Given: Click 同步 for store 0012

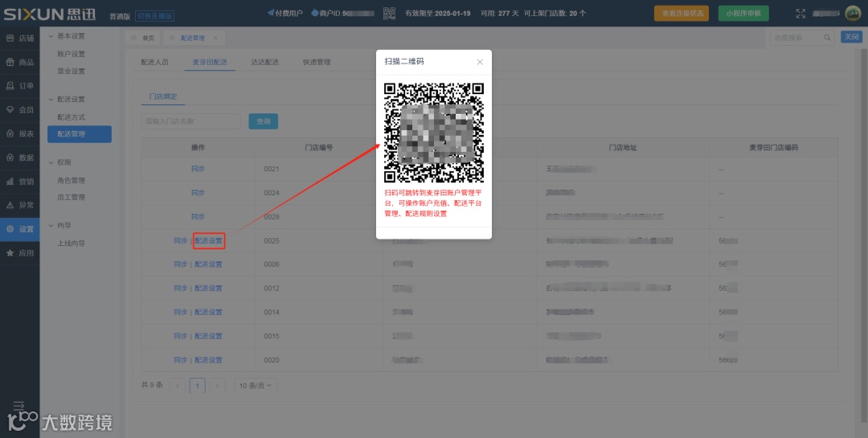Looking at the screenshot, I should [181, 288].
